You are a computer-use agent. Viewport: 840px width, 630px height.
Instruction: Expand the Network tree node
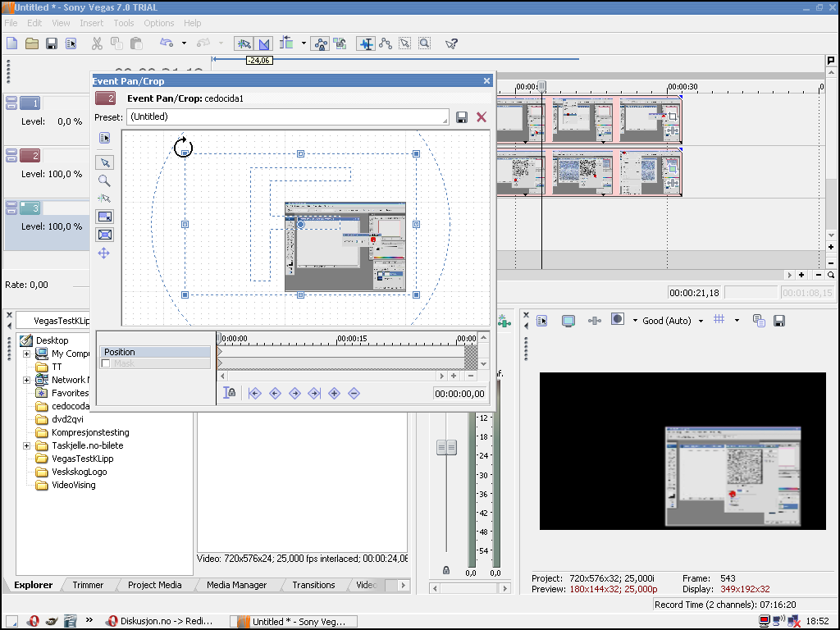click(x=27, y=380)
